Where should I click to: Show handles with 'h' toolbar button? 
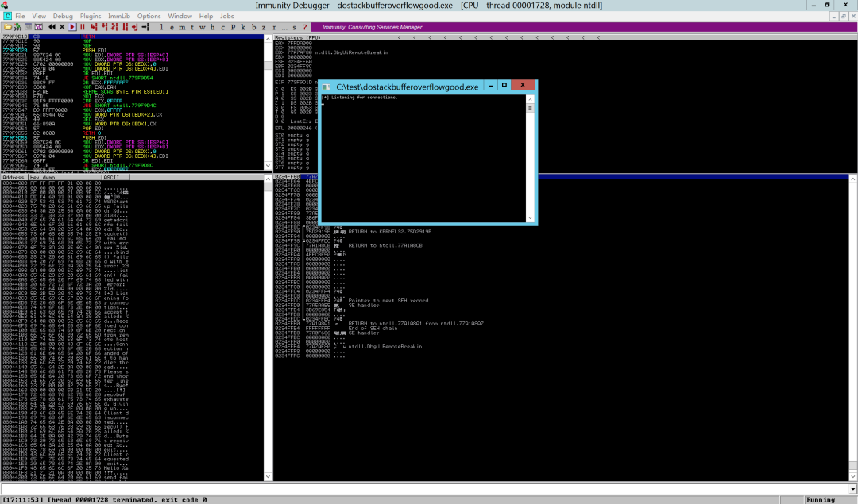tap(212, 27)
